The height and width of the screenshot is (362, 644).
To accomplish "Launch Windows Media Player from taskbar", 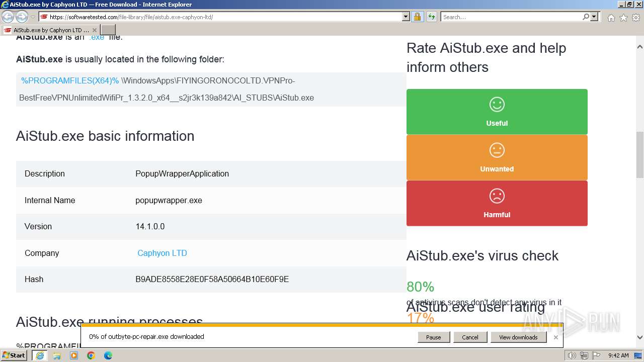I will coord(74,355).
